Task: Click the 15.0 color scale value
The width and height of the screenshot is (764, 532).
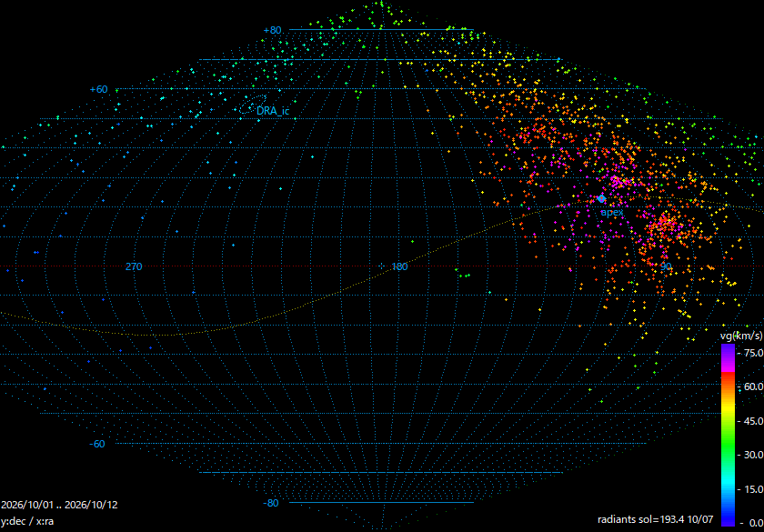Action: coord(753,488)
